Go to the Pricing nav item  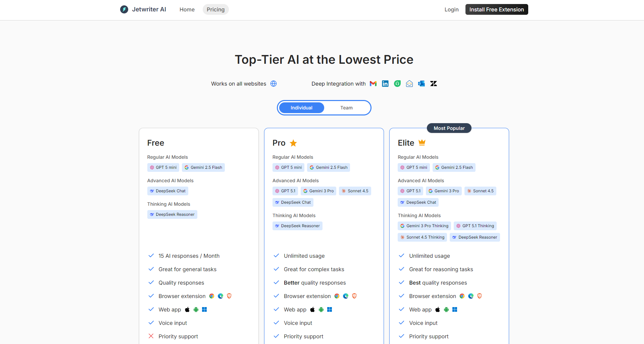[215, 9]
